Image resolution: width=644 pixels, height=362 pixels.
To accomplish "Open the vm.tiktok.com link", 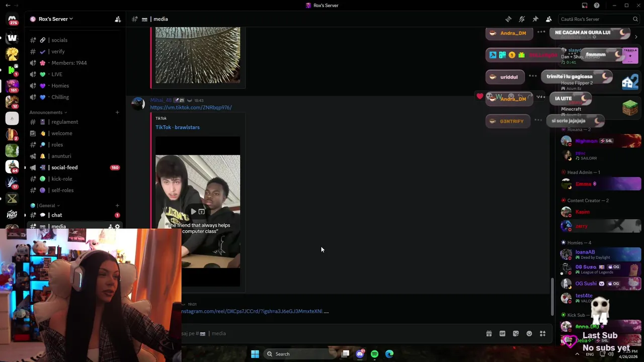I will (191, 108).
